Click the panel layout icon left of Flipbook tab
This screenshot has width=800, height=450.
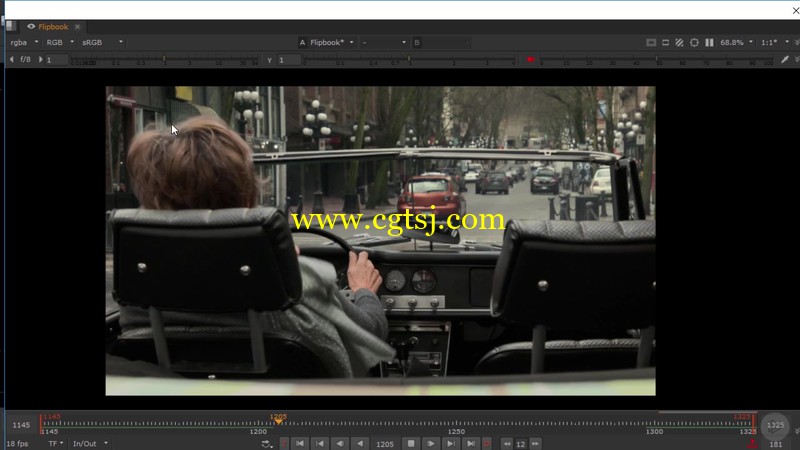point(11,26)
